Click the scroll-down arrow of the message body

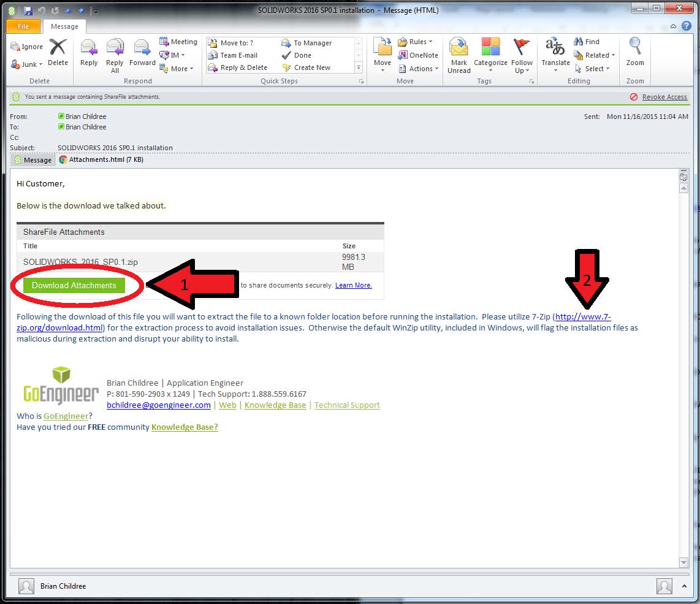click(x=683, y=562)
